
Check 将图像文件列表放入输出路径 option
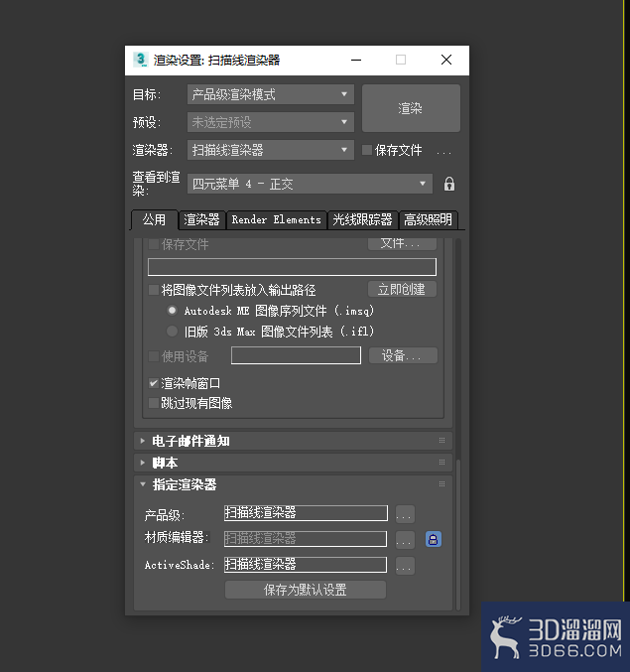tap(154, 290)
